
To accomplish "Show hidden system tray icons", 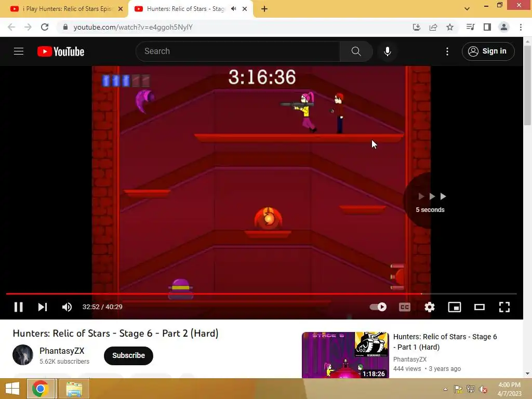I will pos(445,389).
